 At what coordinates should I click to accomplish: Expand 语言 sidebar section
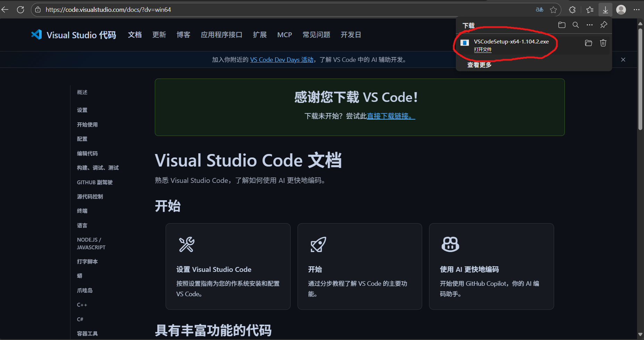click(82, 226)
